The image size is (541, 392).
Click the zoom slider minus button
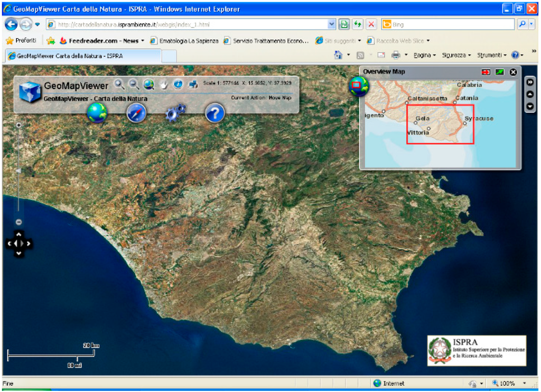(18, 222)
